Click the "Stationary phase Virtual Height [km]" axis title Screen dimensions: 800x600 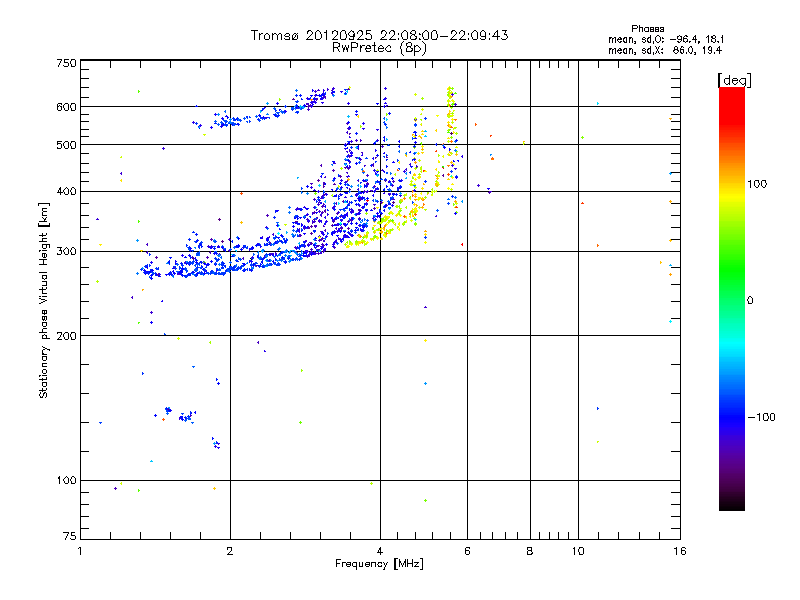coord(44,300)
